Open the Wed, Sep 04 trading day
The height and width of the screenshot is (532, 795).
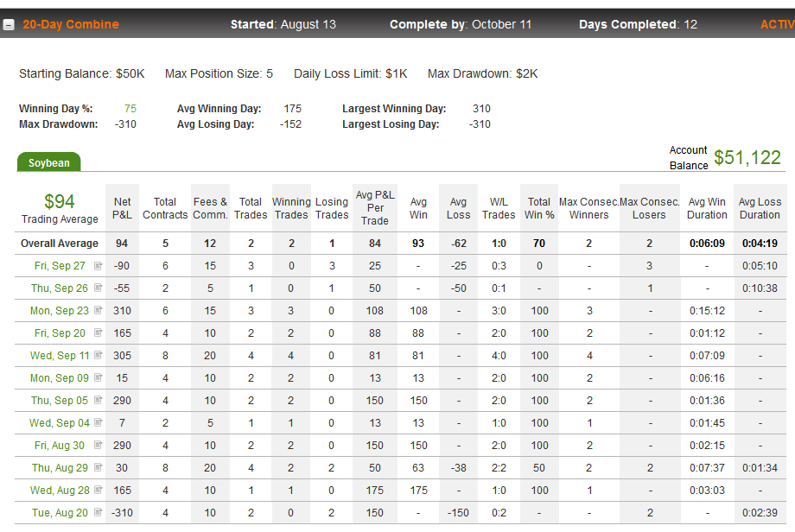[60, 422]
